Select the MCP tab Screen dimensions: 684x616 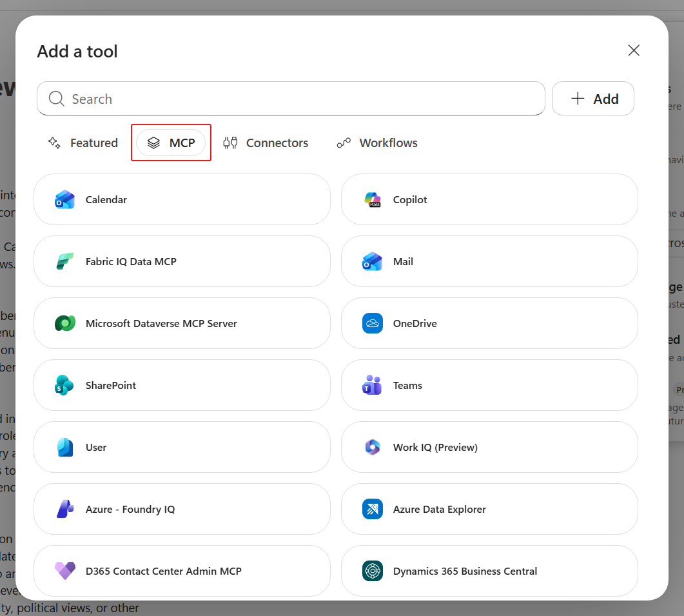pyautogui.click(x=171, y=143)
